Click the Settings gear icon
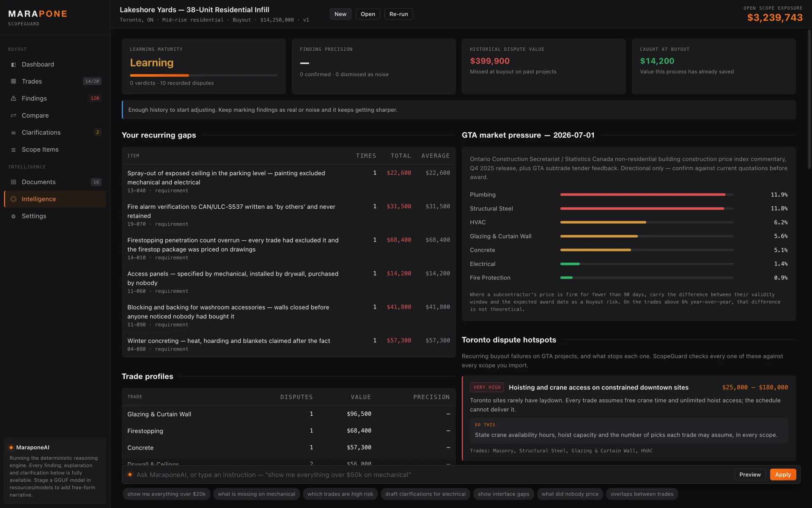This screenshot has height=508, width=812. [14, 216]
